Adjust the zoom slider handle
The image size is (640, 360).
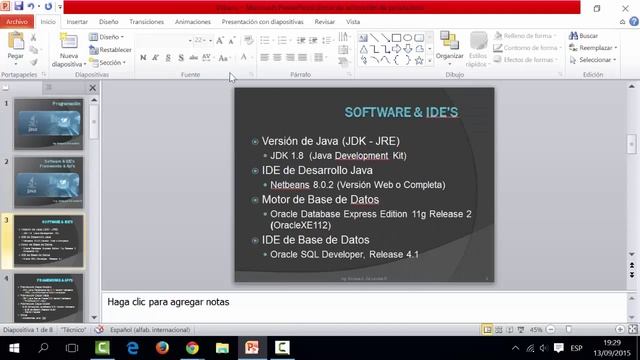[569, 329]
